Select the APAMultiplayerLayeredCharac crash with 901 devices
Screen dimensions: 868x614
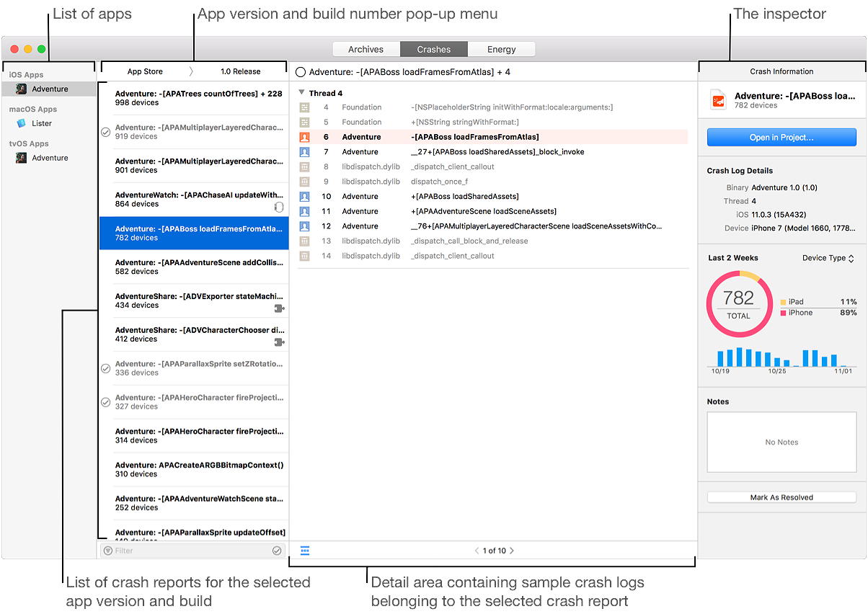[x=194, y=166]
